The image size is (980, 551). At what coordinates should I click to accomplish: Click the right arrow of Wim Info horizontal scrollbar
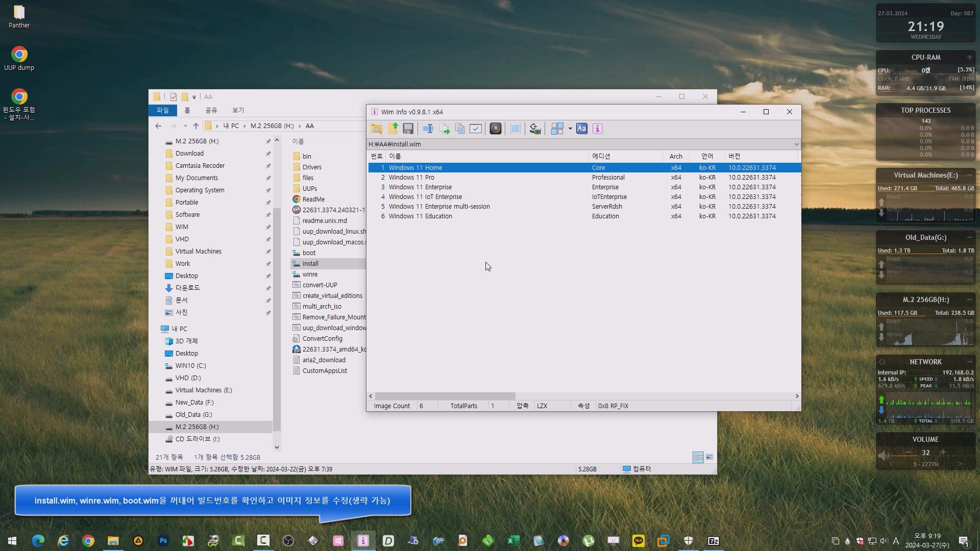coord(797,396)
